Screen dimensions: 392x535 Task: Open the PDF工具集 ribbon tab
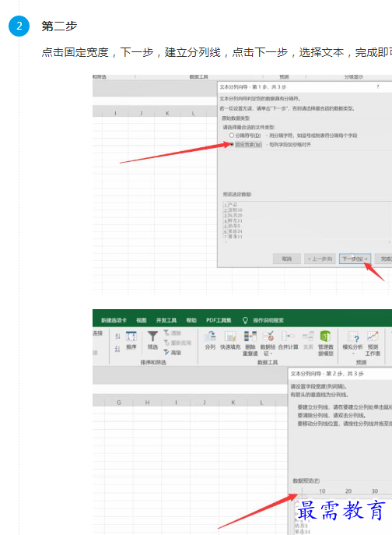pos(219,320)
